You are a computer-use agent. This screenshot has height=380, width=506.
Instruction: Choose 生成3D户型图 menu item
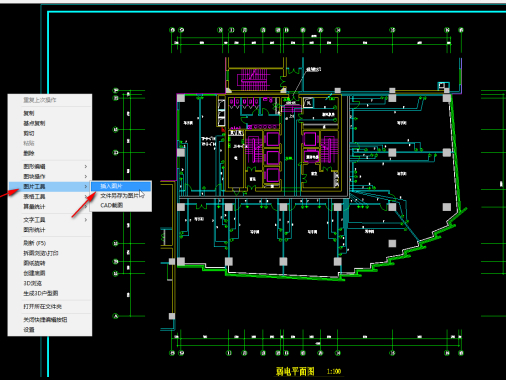50,293
